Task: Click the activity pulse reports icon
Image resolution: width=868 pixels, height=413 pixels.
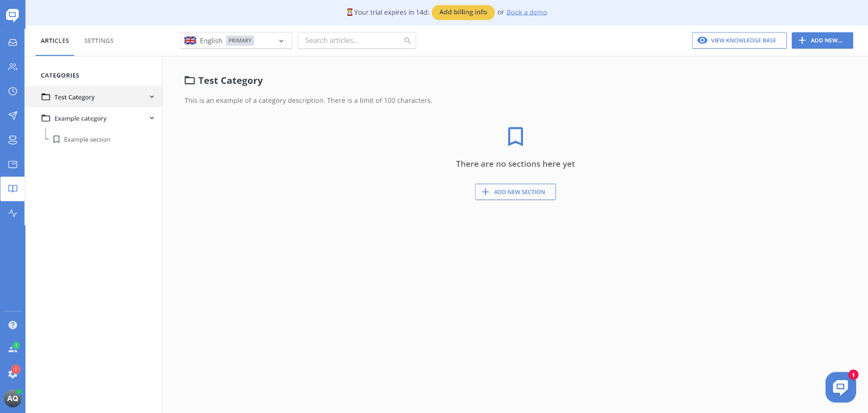Action: [12, 213]
